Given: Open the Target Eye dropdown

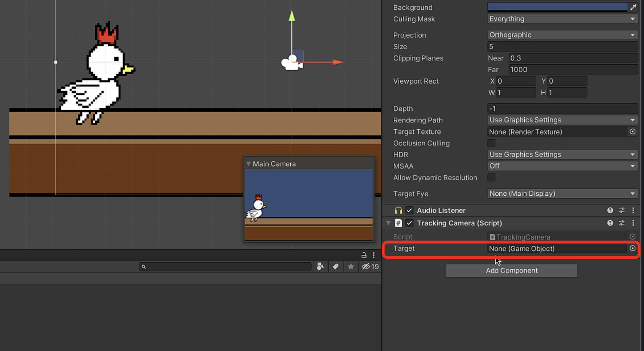Looking at the screenshot, I should tap(562, 194).
